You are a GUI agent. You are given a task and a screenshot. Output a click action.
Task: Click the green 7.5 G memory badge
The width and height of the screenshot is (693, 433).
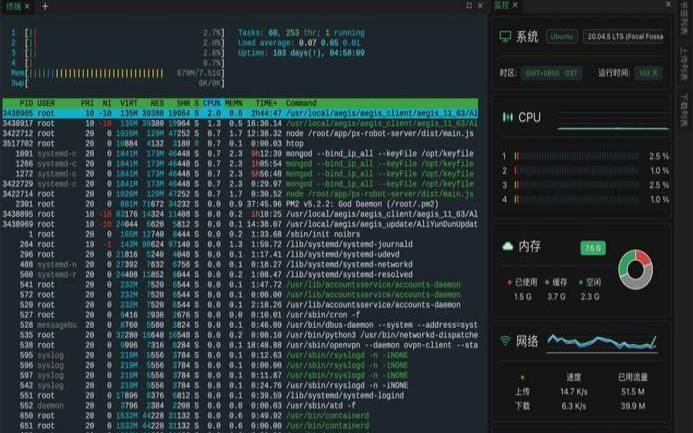(x=593, y=248)
